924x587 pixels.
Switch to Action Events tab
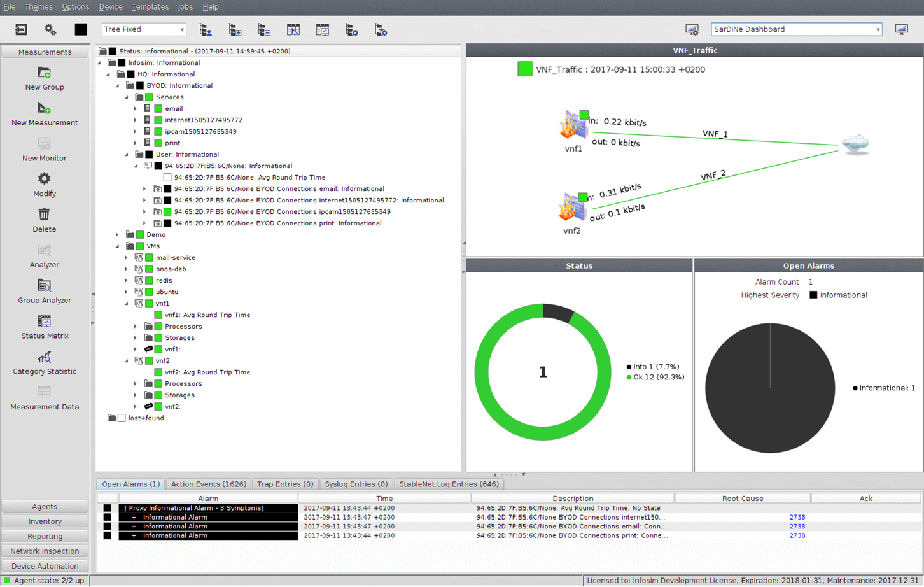pyautogui.click(x=208, y=484)
